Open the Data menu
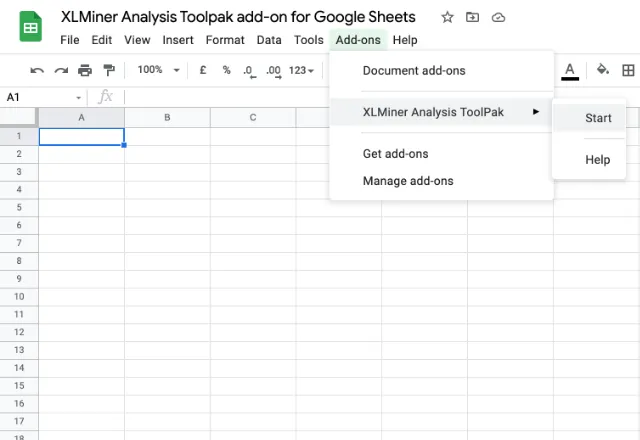This screenshot has width=640, height=440. tap(269, 40)
